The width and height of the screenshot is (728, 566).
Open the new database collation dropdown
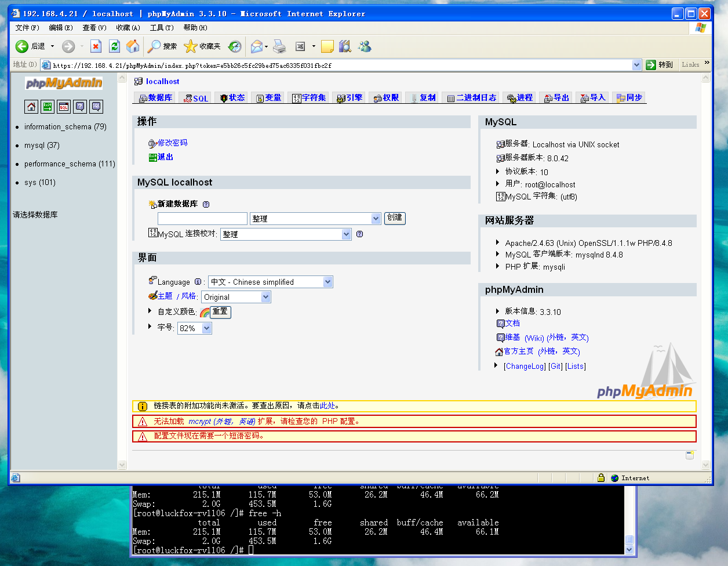pos(315,219)
